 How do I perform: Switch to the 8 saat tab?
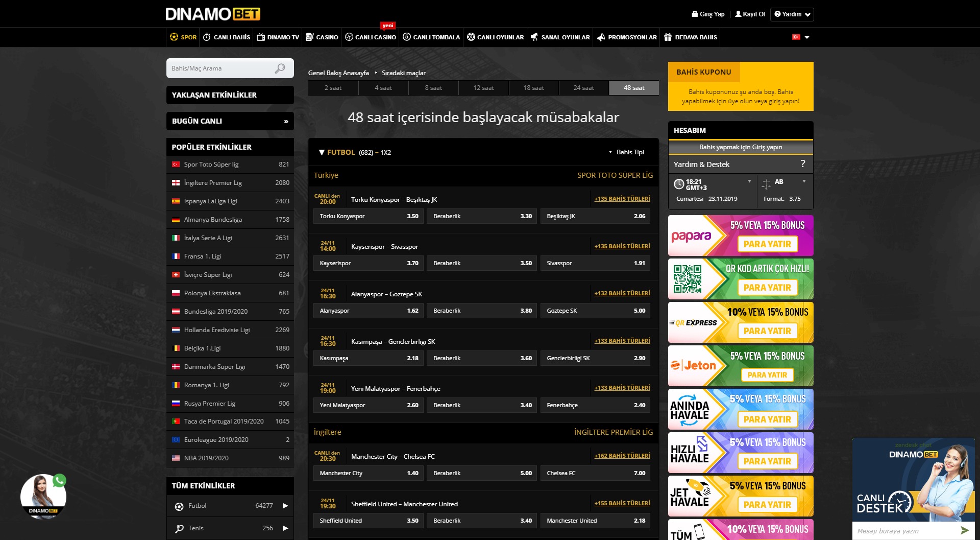(x=433, y=88)
